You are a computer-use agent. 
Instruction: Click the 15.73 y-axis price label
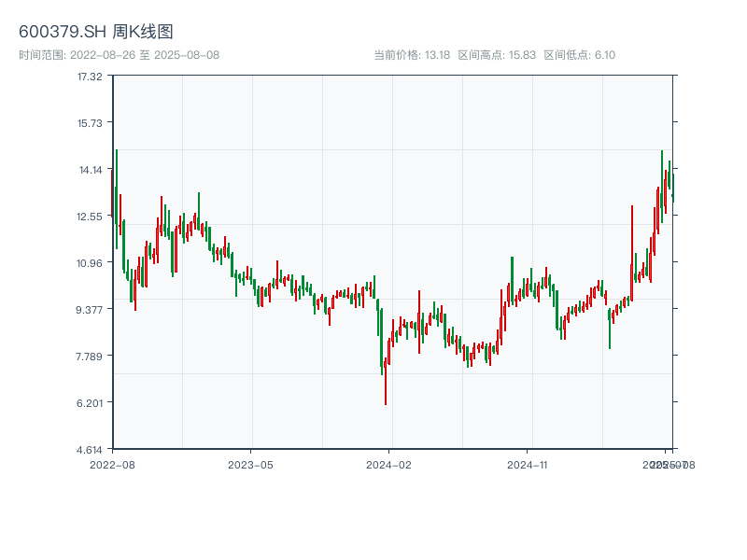[90, 122]
